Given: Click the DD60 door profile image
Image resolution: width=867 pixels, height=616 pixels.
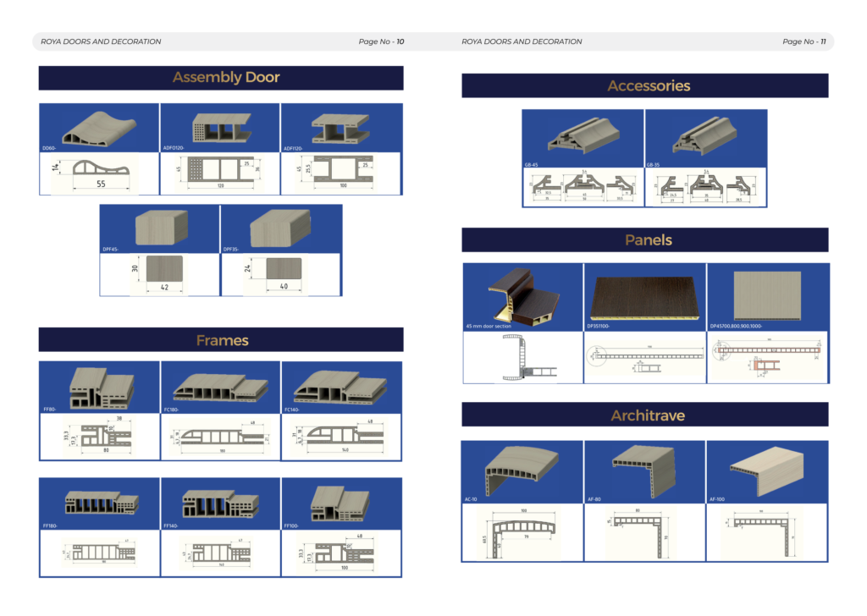Looking at the screenshot, I should tap(99, 128).
